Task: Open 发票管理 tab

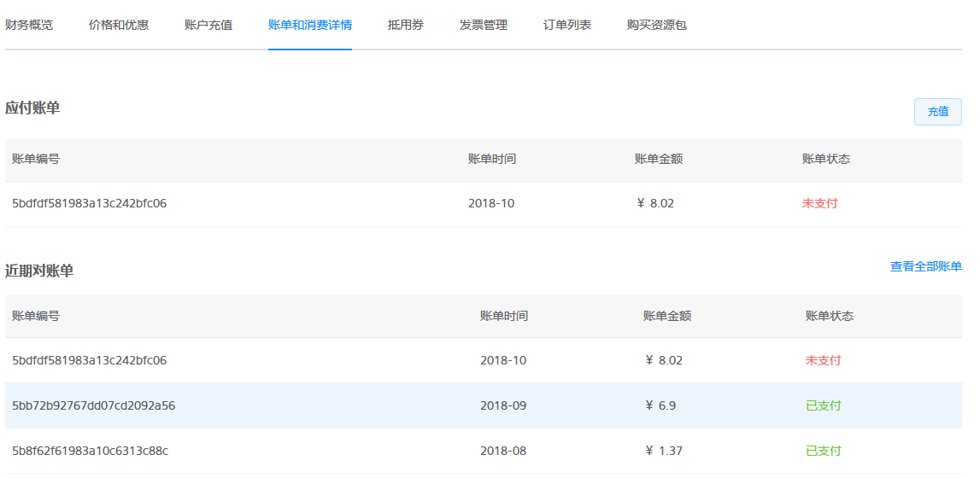Action: click(483, 26)
